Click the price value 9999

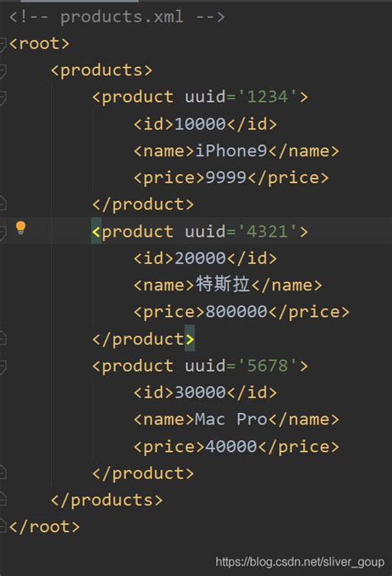click(x=226, y=178)
